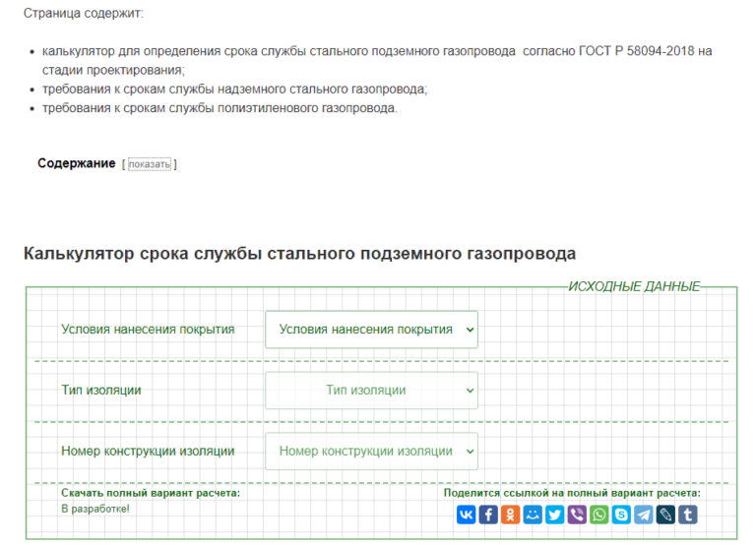
Task: Show the table of contents via 'показать'
Action: [150, 164]
